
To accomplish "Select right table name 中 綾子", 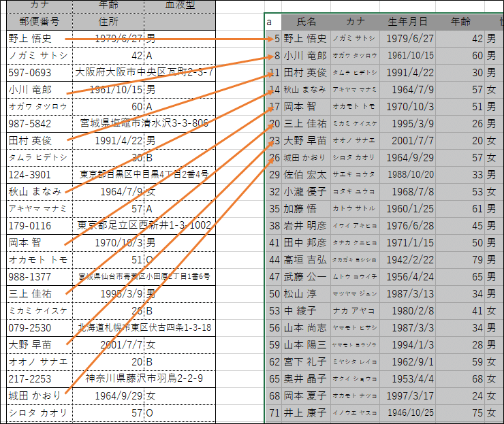I will point(306,311).
